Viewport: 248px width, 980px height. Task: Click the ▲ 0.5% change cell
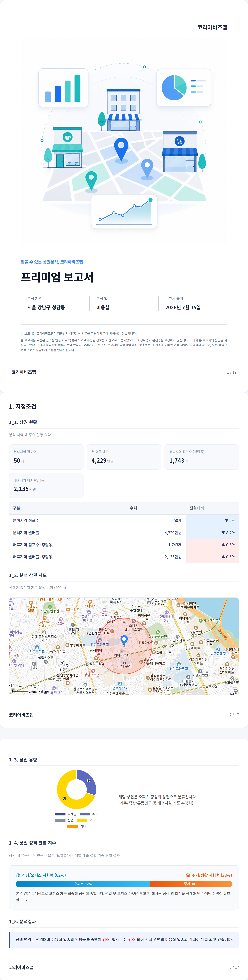click(212, 557)
